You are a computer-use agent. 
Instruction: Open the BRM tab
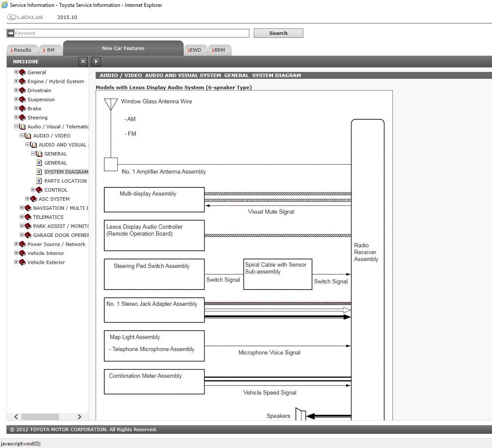click(x=219, y=50)
